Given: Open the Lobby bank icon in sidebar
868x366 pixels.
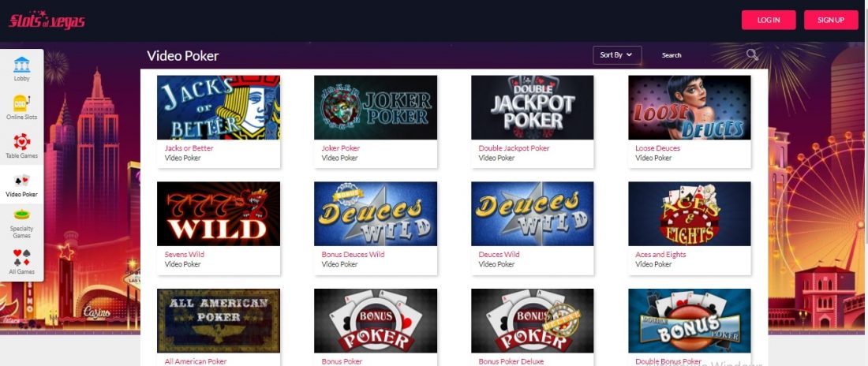Looking at the screenshot, I should click(21, 64).
